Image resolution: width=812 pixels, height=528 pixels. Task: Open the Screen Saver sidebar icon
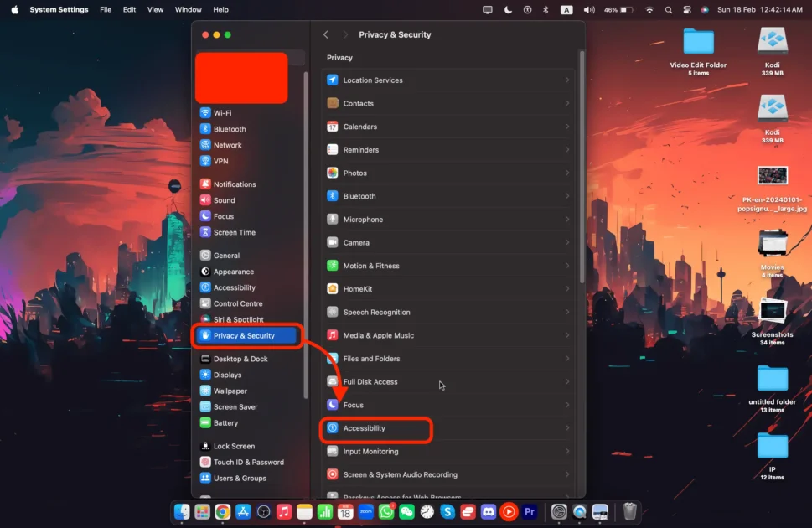coord(205,407)
